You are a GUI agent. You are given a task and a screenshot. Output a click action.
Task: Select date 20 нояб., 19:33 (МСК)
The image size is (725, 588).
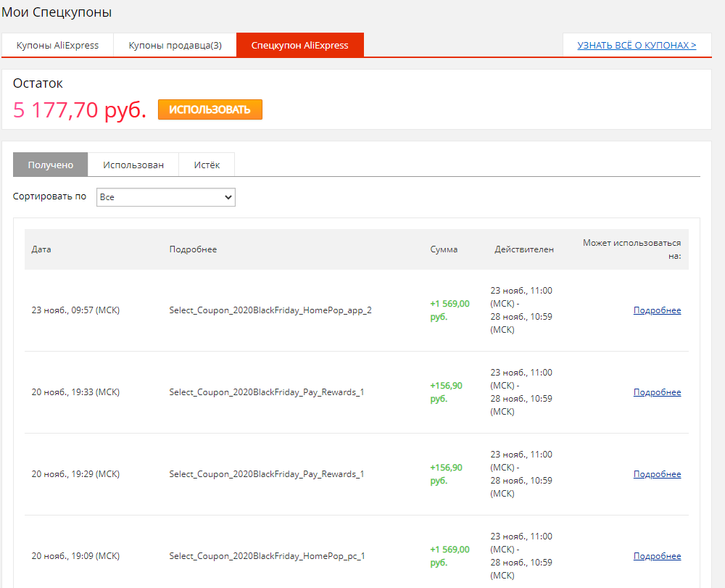(x=75, y=392)
